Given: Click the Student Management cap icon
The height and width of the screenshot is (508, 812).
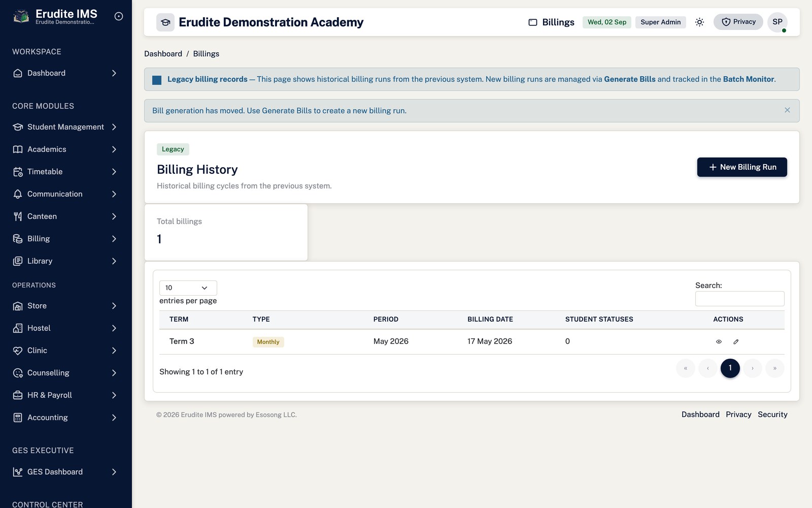Looking at the screenshot, I should click(18, 127).
